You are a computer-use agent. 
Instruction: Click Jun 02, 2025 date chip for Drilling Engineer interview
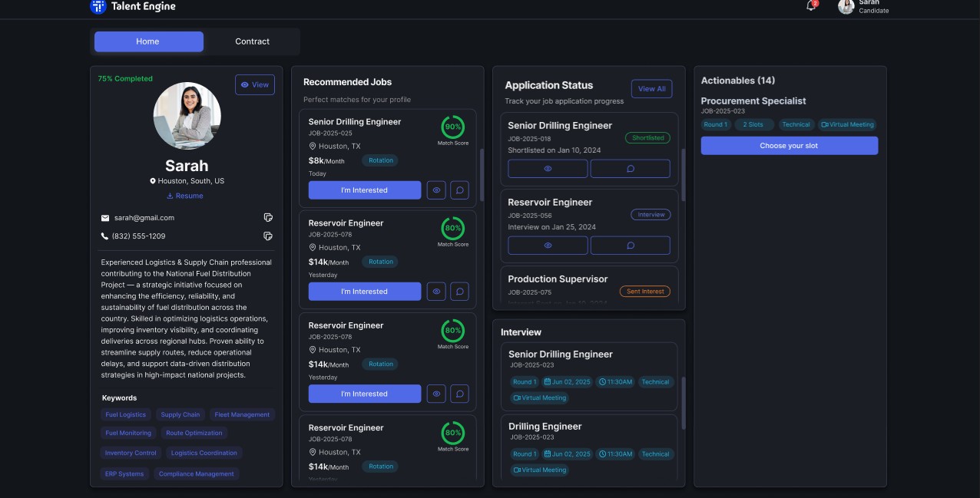(x=568, y=454)
